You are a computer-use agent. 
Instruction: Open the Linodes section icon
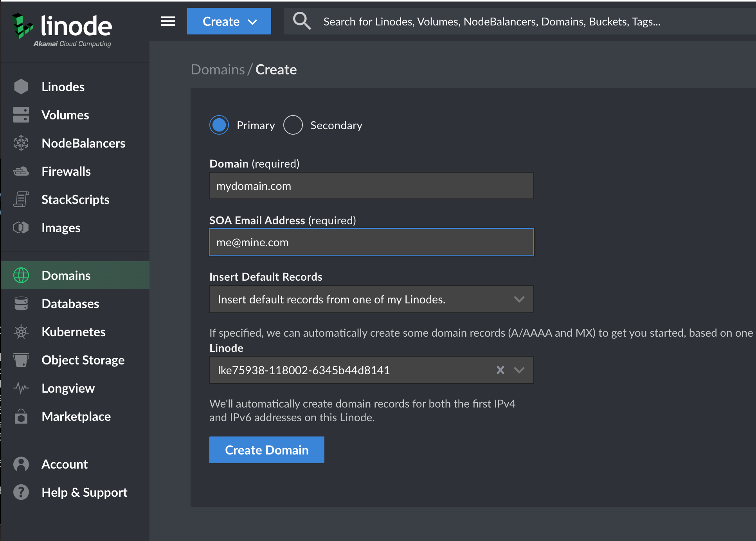coord(21,87)
